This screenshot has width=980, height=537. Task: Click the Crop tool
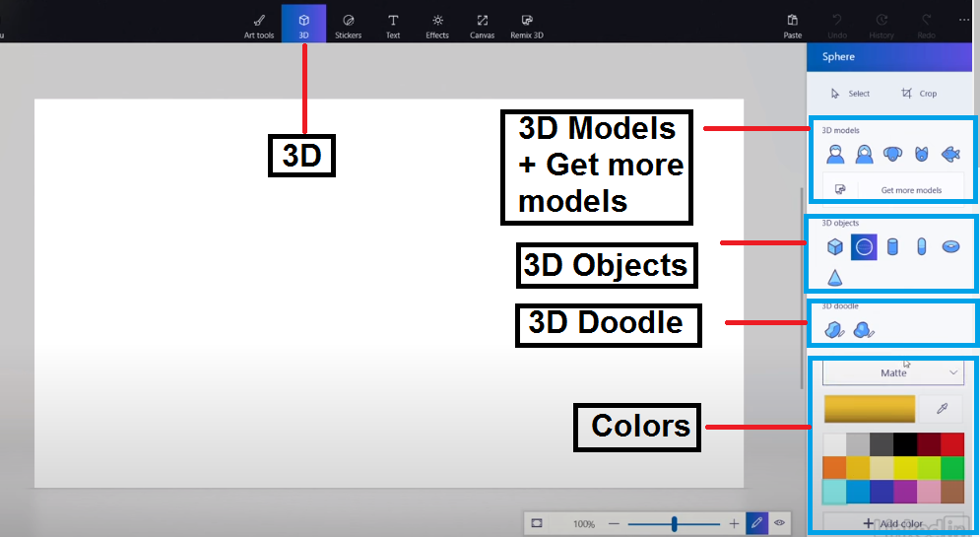[x=918, y=94]
